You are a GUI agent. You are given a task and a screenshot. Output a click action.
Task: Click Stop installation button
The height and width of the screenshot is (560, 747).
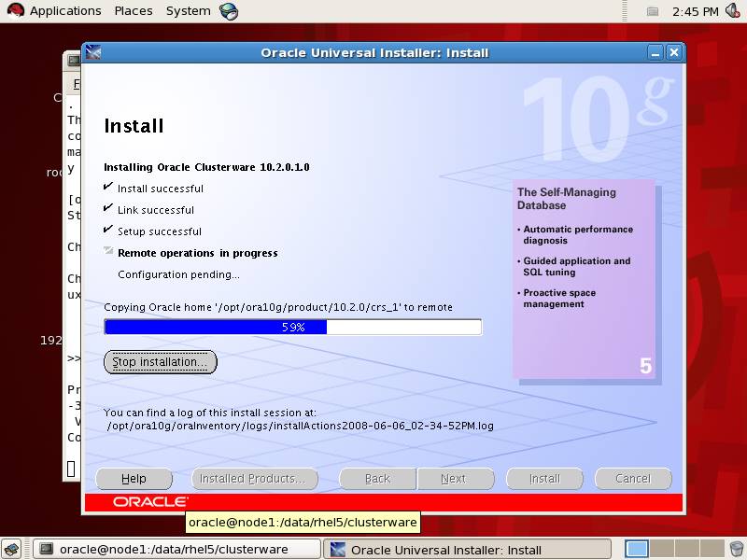[x=160, y=362]
